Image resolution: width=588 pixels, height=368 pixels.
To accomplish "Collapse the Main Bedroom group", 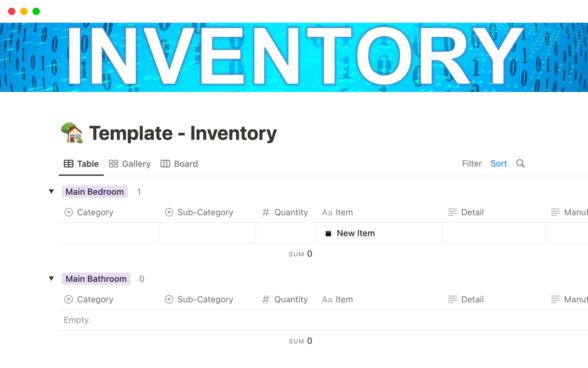I will 51,191.
